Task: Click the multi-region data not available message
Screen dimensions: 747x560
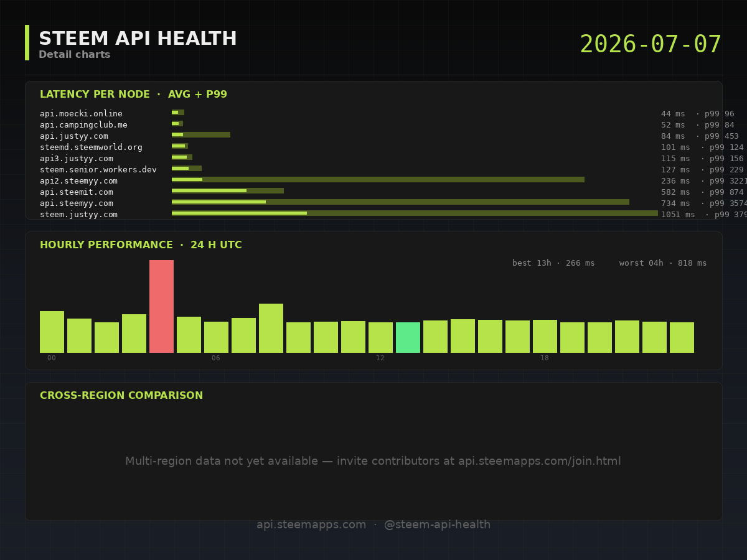Action: pyautogui.click(x=374, y=462)
